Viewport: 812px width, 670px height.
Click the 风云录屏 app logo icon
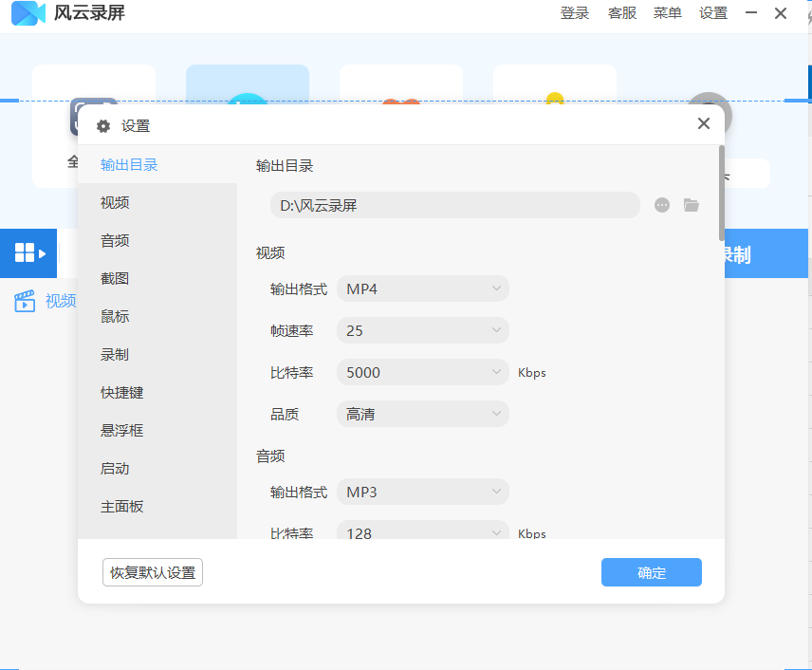[28, 13]
